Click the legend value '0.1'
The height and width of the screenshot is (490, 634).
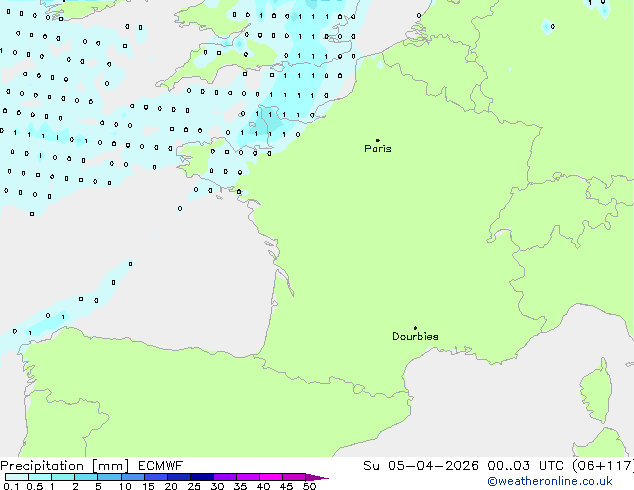click(x=11, y=486)
